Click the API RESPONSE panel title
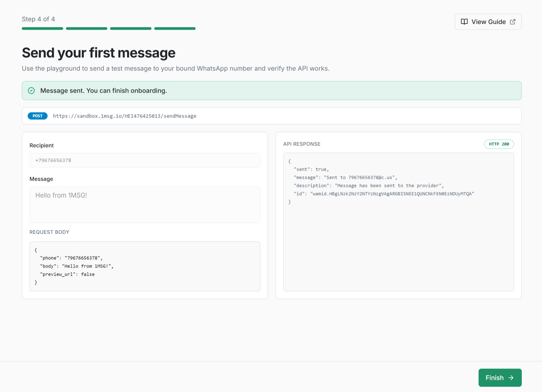 (x=302, y=144)
